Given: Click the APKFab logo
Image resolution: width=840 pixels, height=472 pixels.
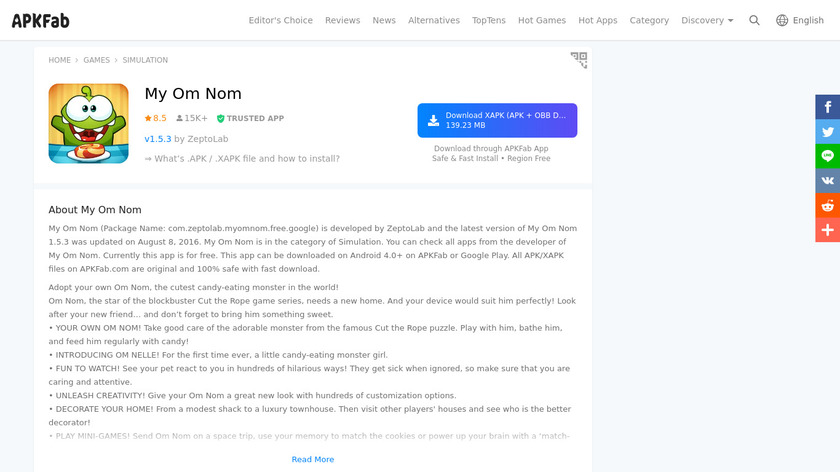Looking at the screenshot, I should coord(41,20).
